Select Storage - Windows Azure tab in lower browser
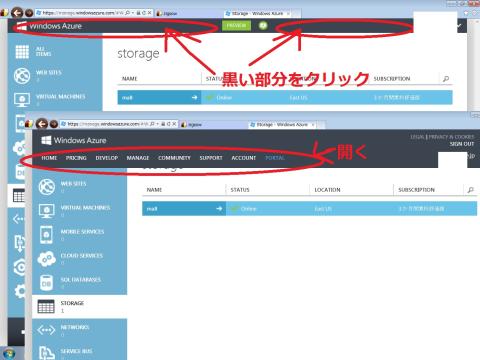 tap(282, 124)
